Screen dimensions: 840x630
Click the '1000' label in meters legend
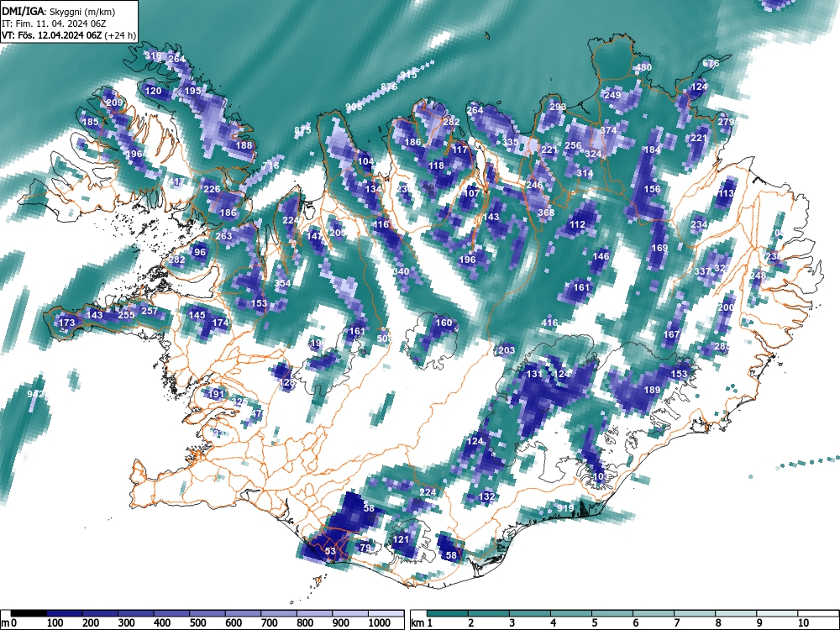pyautogui.click(x=380, y=623)
